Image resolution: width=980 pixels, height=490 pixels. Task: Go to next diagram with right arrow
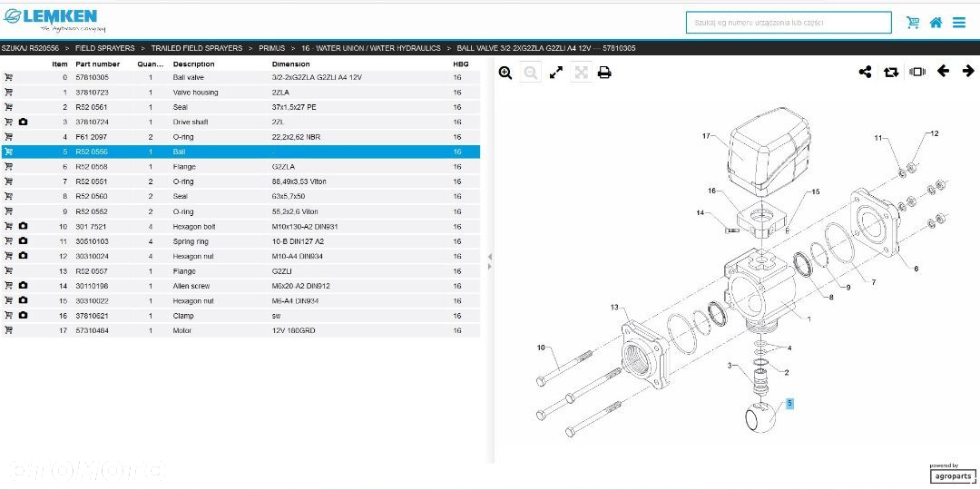(968, 72)
